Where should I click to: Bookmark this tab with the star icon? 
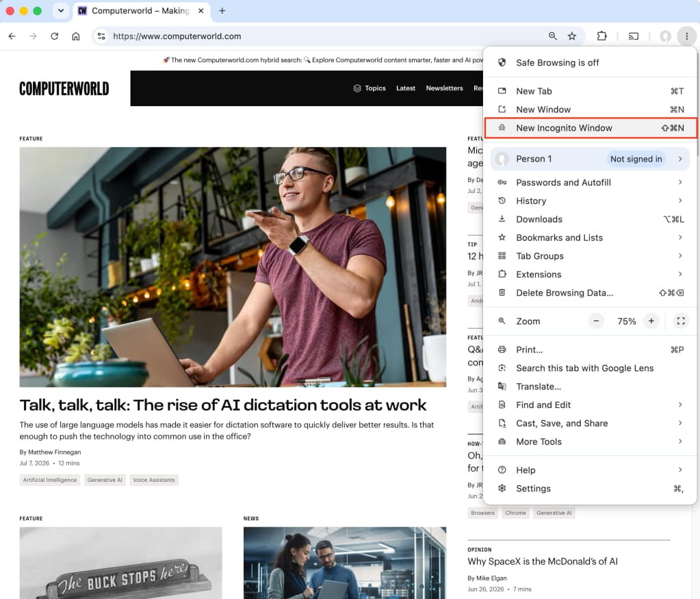[572, 36]
